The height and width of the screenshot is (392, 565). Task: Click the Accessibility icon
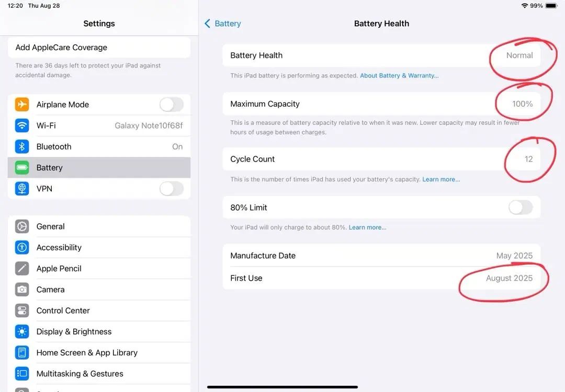pyautogui.click(x=22, y=248)
